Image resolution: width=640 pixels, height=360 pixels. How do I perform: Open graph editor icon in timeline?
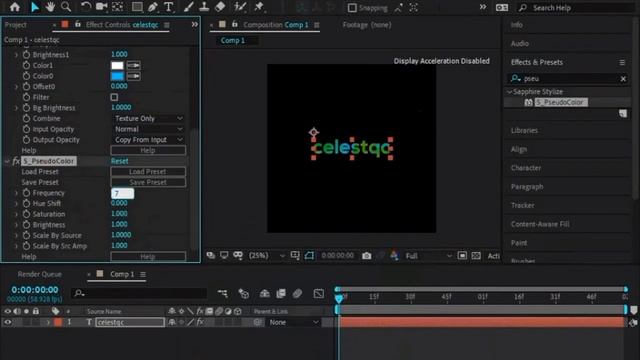(x=319, y=293)
